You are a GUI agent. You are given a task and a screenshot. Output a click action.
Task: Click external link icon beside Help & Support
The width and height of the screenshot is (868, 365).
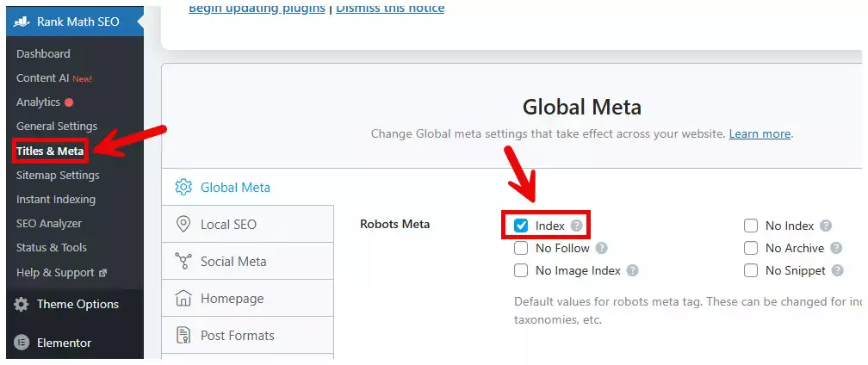pos(102,273)
